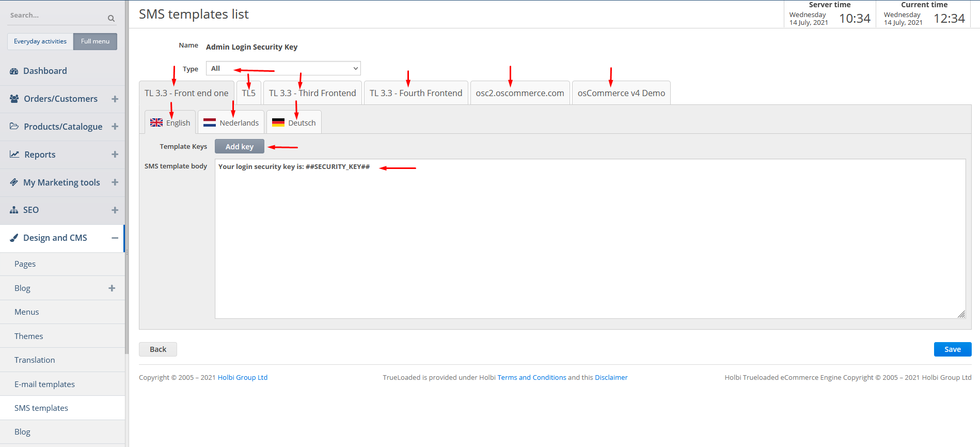Select the Nederlands language tab

(231, 123)
